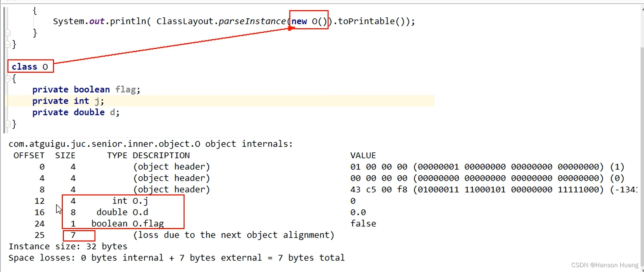This screenshot has height=272, width=644.
Task: Click on parseInstance method name
Action: (252, 21)
